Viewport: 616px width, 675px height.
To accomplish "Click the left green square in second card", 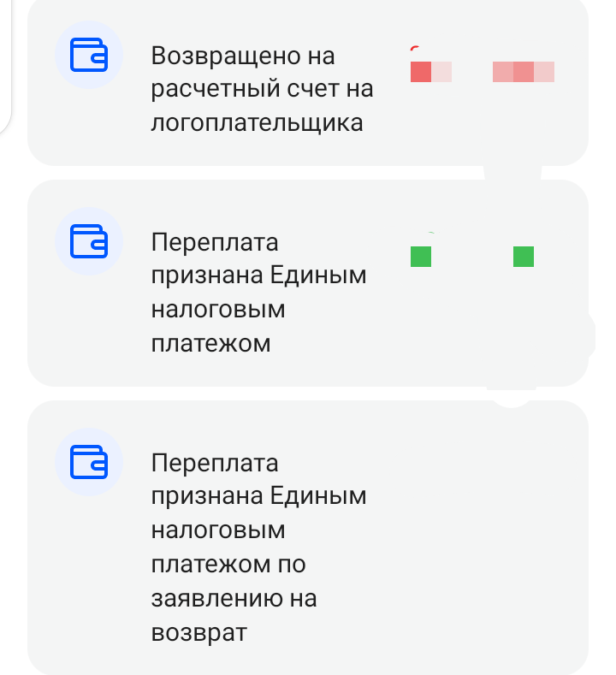I will [421, 257].
